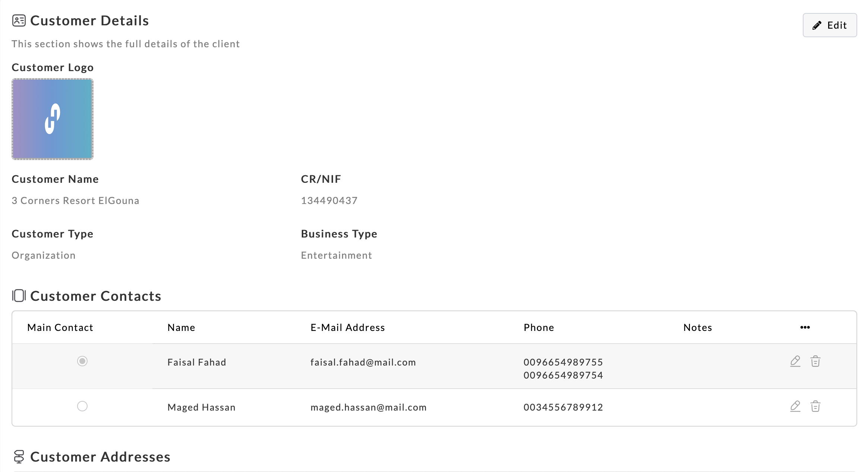Image resolution: width=868 pixels, height=472 pixels.
Task: Select Faisal Fahad as main contact
Action: [x=82, y=361]
